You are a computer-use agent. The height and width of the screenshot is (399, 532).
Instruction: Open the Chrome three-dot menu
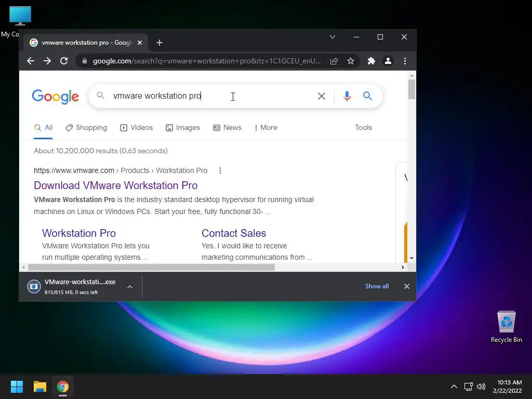pos(405,61)
